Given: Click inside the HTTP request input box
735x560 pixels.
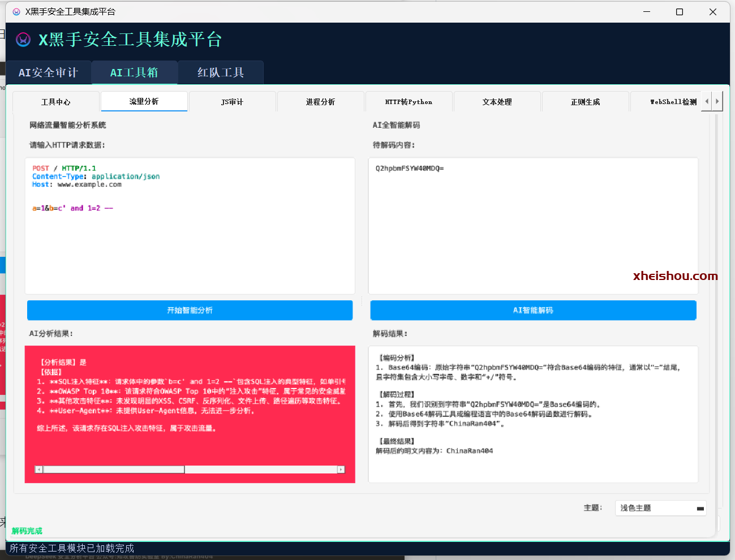Looking at the screenshot, I should click(190, 226).
